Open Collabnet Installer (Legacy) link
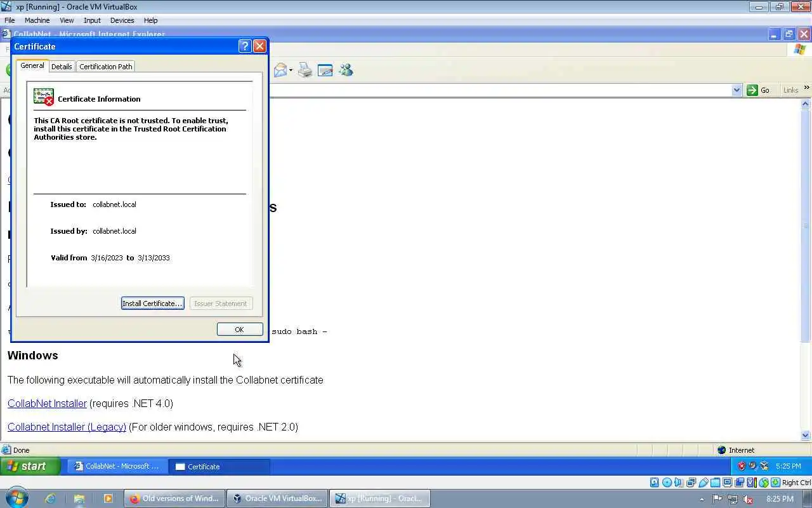The width and height of the screenshot is (812, 508). click(x=67, y=427)
